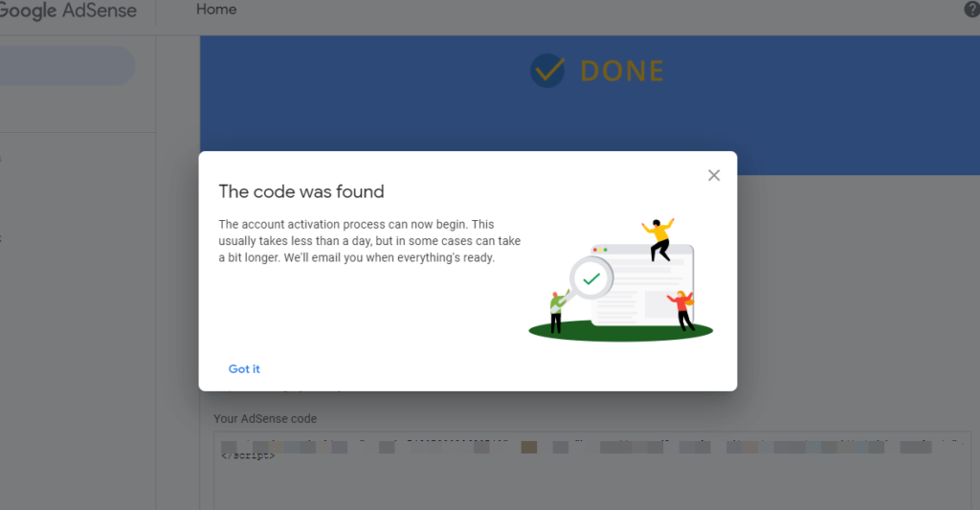The image size is (980, 510).
Task: Close the 'code was found' dialog with X
Action: 714,176
